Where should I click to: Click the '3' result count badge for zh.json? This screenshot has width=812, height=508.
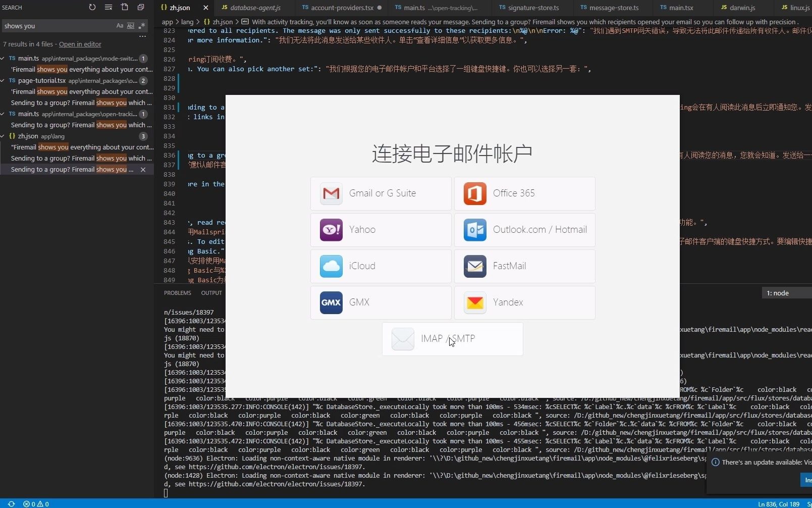point(143,136)
